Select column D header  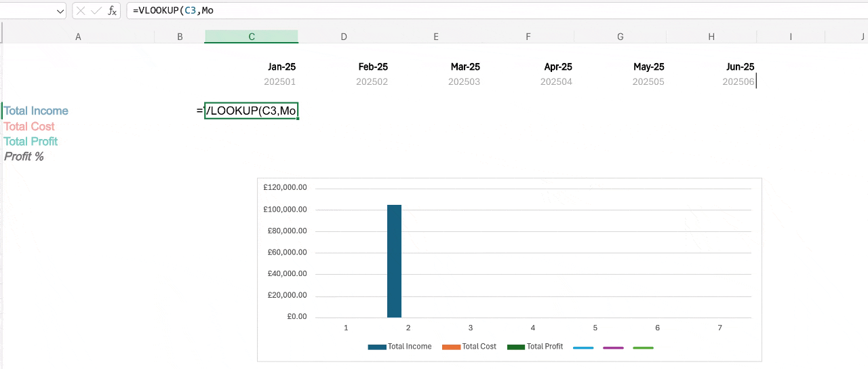(x=344, y=37)
